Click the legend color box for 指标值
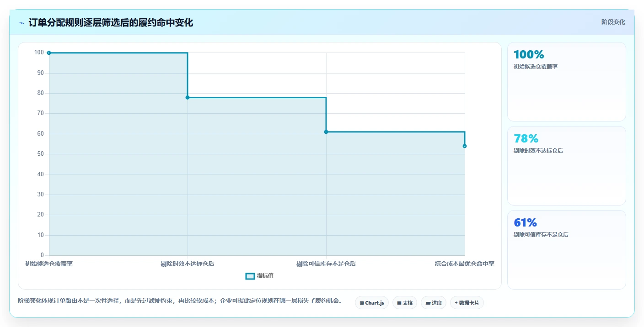Screen dimensions: 644x327 point(250,276)
